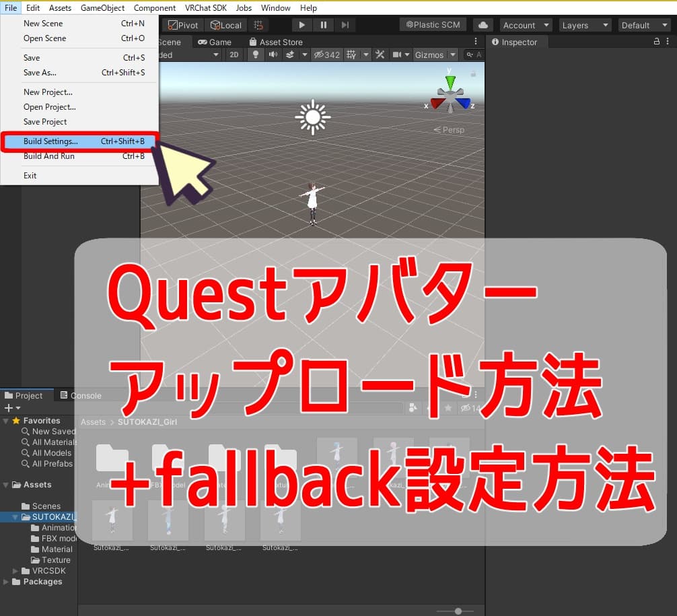Choose Open Scene from File menu
The width and height of the screenshot is (677, 616).
tap(79, 38)
